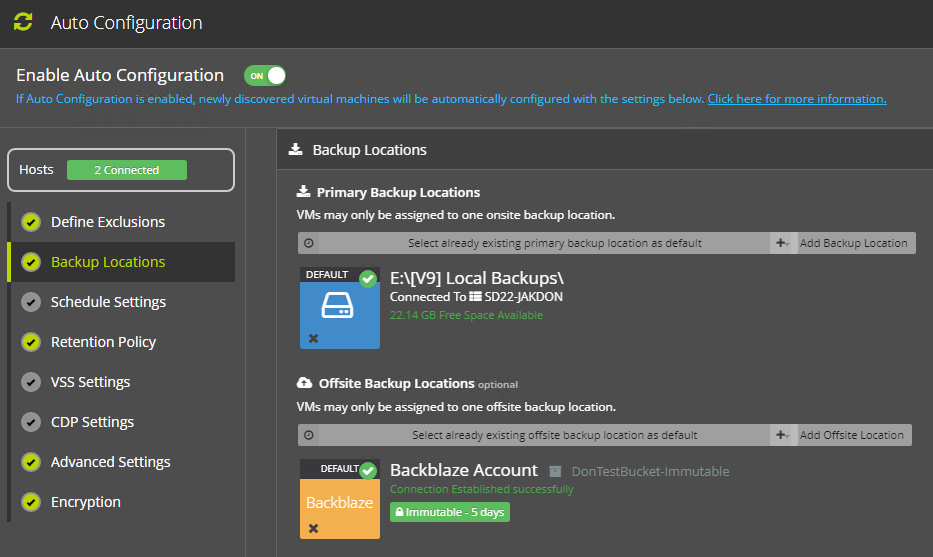Click the Primary Backup Locations download icon
Viewport: 933px width, 557px height.
303,192
